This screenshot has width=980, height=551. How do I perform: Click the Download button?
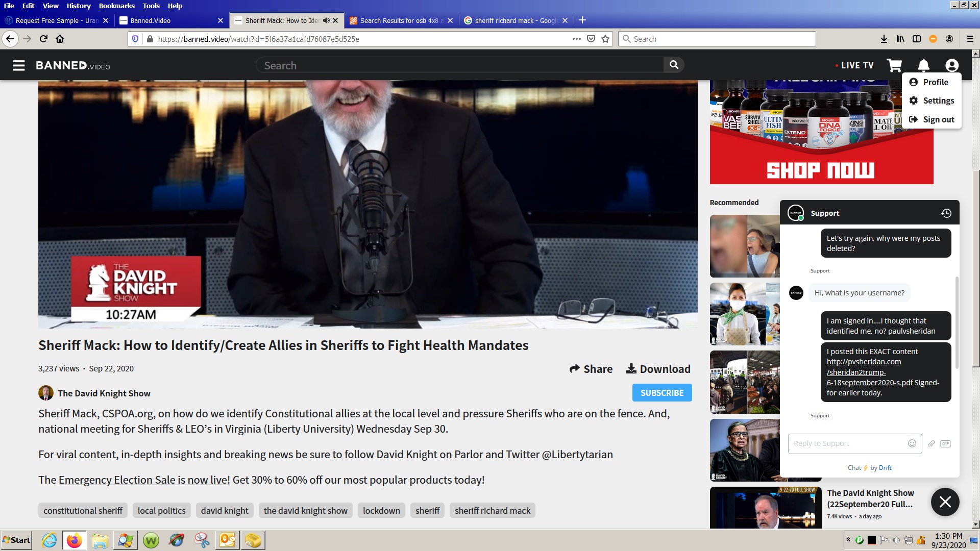pyautogui.click(x=658, y=369)
